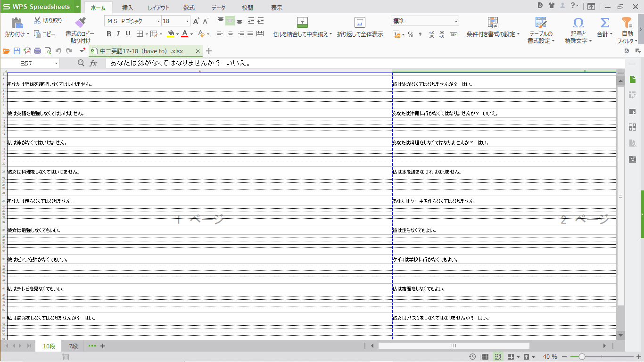Cut the selection with 切り取り
Viewport: 644px width, 362px height.
(x=48, y=21)
